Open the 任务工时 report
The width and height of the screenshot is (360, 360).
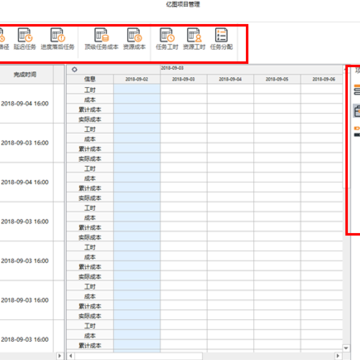point(167,39)
